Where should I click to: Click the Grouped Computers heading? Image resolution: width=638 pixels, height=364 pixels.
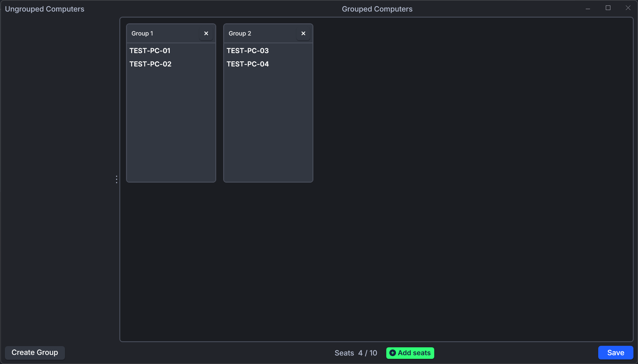point(377,9)
